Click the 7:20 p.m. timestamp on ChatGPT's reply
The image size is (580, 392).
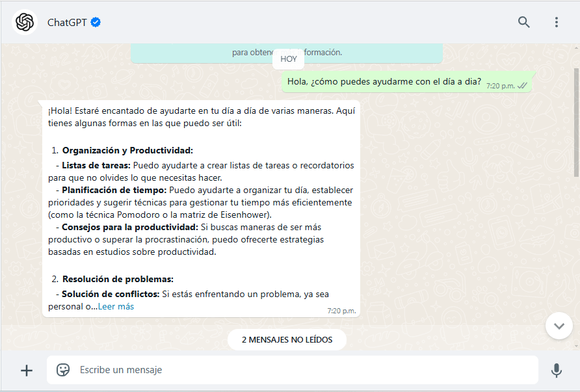(x=341, y=311)
